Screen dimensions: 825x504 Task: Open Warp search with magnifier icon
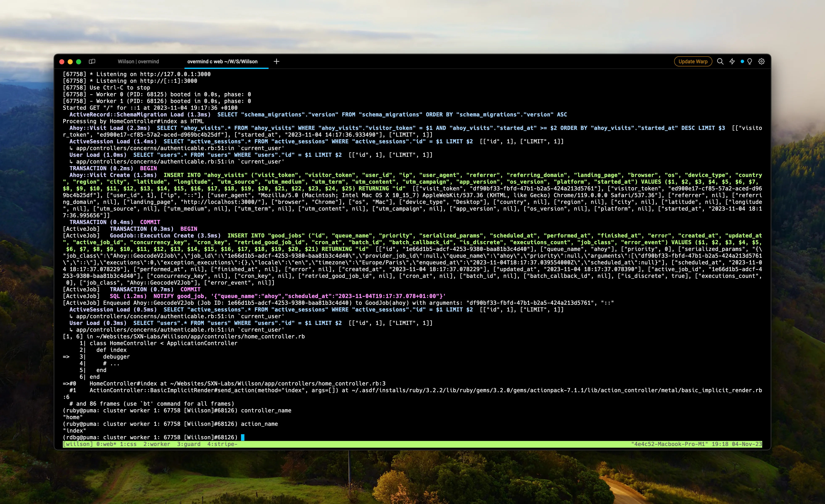click(720, 61)
